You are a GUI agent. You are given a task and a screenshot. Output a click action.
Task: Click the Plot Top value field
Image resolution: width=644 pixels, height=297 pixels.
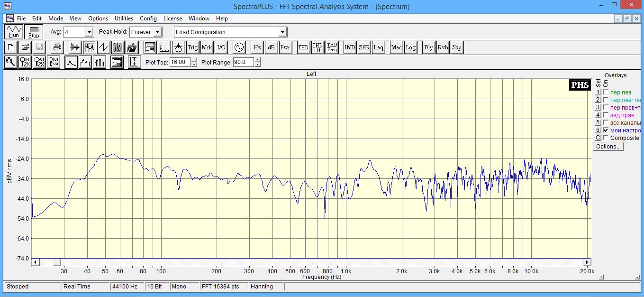tap(180, 62)
